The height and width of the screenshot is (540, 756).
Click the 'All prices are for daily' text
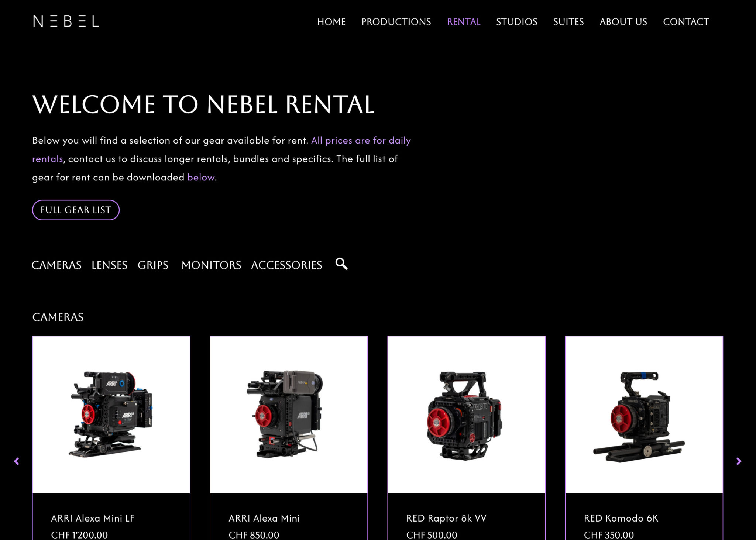(361, 140)
